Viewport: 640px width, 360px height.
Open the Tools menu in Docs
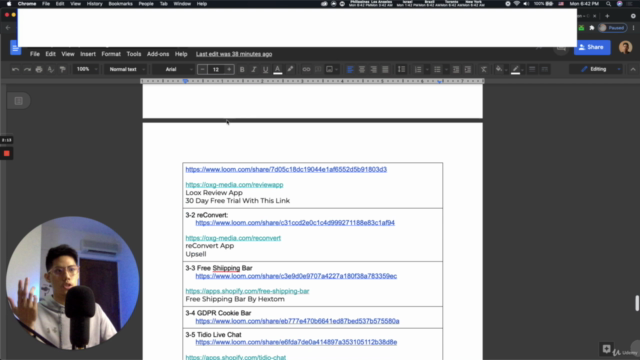133,54
